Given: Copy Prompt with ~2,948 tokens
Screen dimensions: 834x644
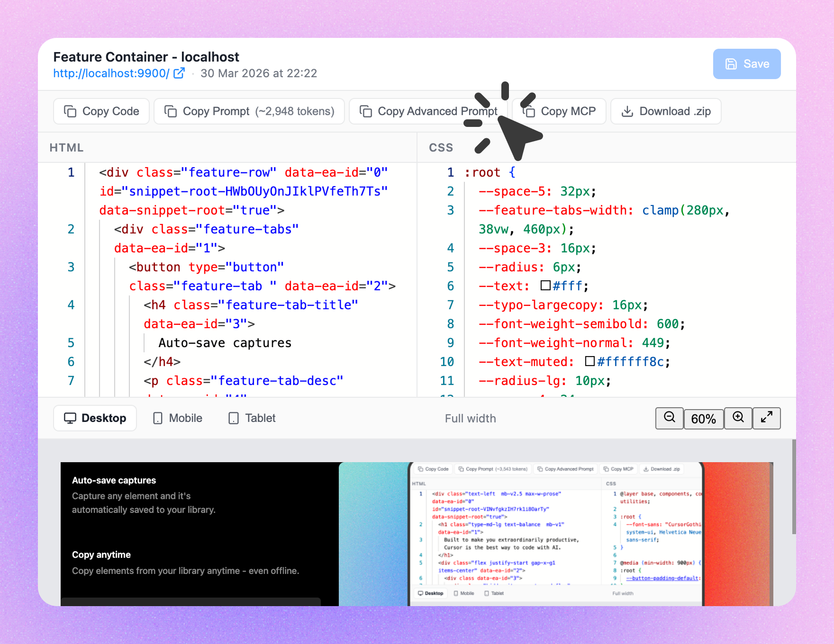Looking at the screenshot, I should (x=249, y=111).
